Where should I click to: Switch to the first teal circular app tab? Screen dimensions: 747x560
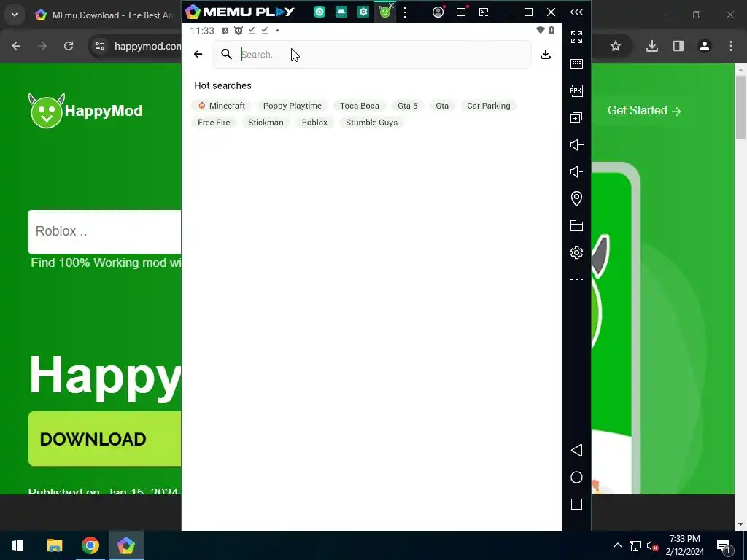(x=320, y=12)
